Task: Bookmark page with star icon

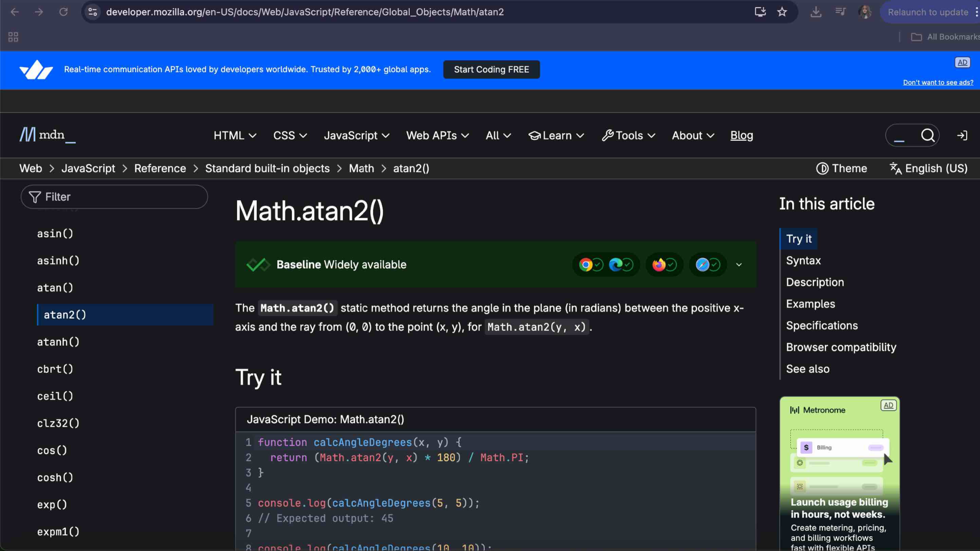Action: 782,12
